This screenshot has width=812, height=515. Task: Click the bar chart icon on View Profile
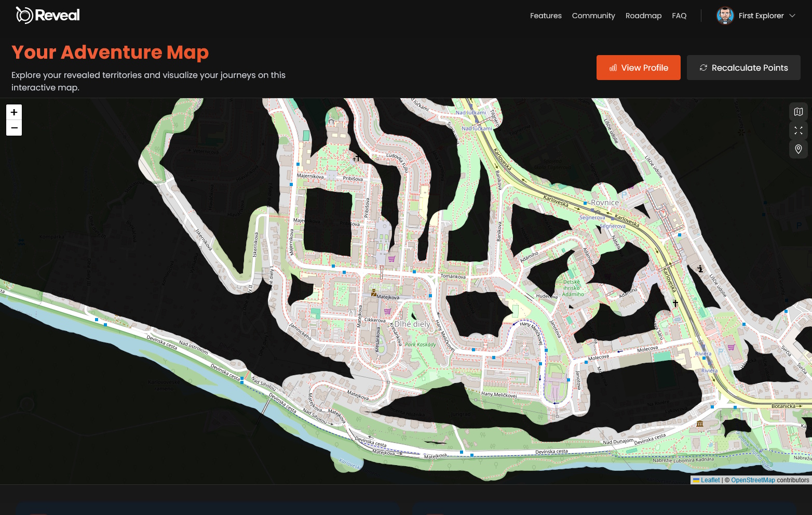(x=613, y=68)
